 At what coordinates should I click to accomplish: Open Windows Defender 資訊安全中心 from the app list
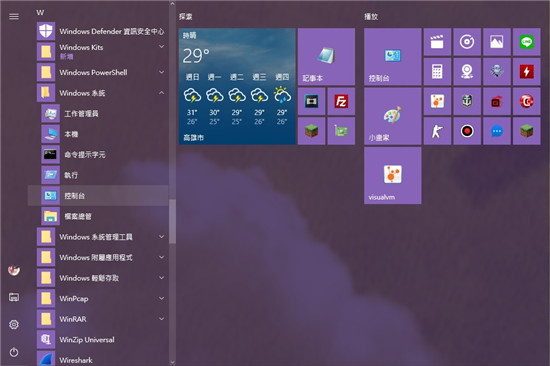(98, 31)
